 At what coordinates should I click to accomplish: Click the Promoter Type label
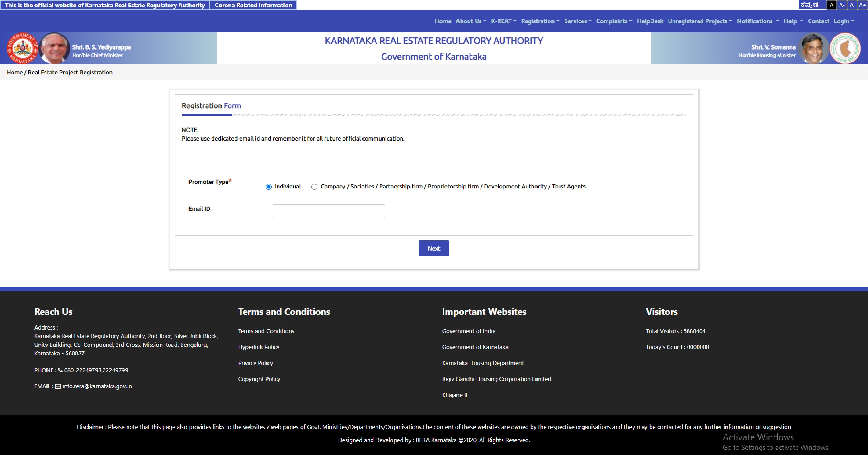pyautogui.click(x=210, y=182)
